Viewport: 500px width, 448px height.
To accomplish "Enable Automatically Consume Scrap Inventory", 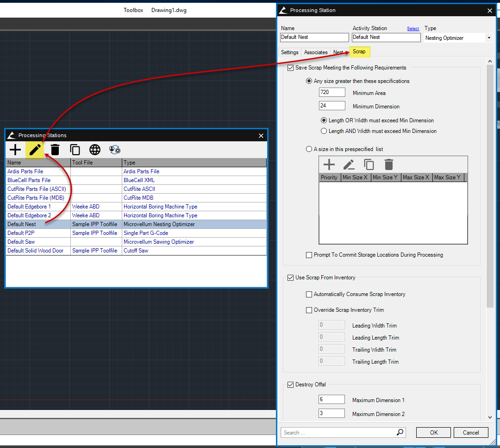I will click(x=309, y=294).
